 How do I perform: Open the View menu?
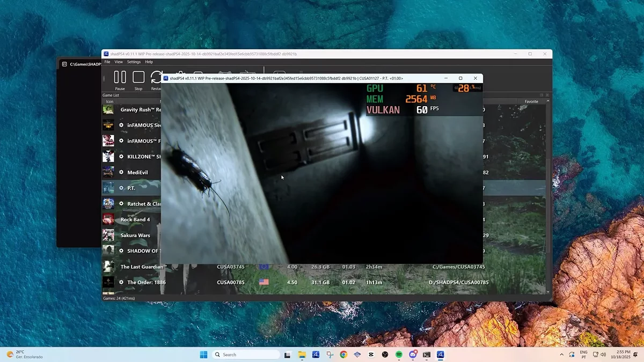click(119, 62)
